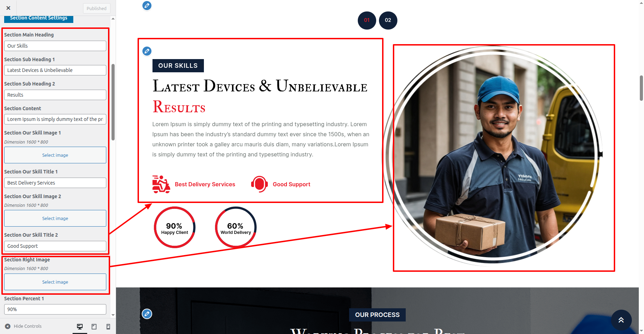Switch to desktop preview device icon
The image size is (644, 334).
tap(80, 326)
